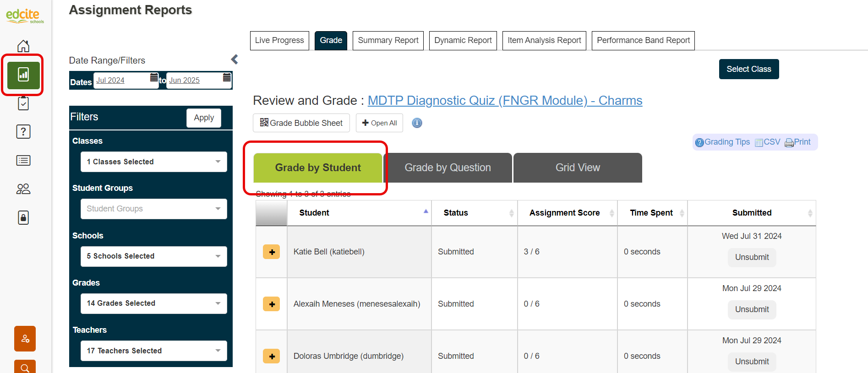Open the MDTP Diagnostic Quiz link
Viewport: 868px width, 373px height.
coord(505,101)
